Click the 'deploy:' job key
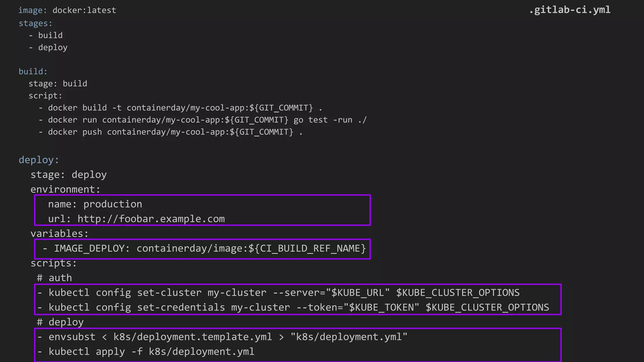This screenshot has width=644, height=362. pos(39,160)
